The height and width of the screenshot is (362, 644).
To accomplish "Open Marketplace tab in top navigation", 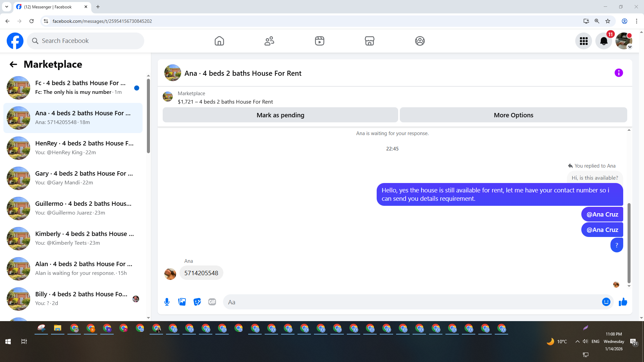I will point(369,41).
